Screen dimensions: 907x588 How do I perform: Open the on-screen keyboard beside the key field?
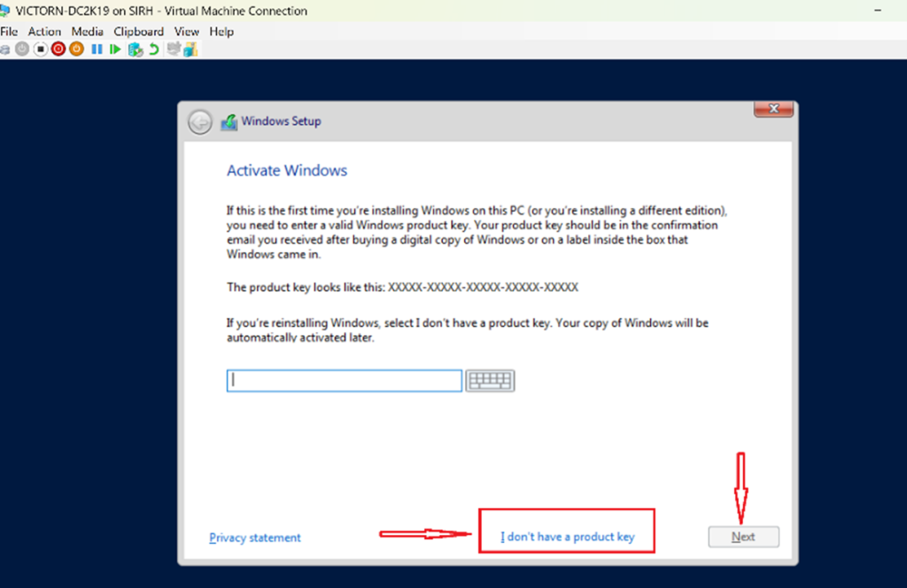click(x=490, y=381)
